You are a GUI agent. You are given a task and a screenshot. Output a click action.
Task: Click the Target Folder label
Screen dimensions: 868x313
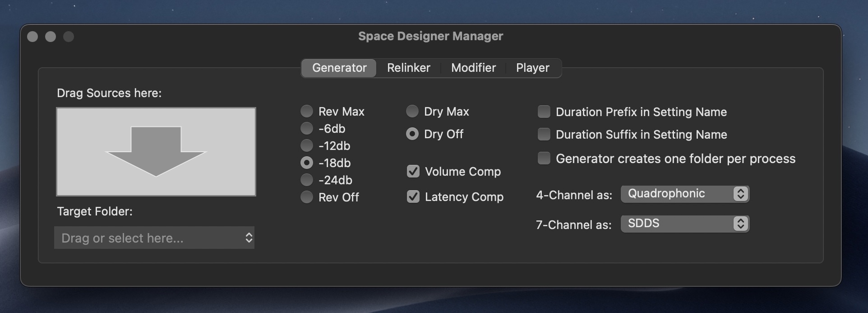(95, 211)
